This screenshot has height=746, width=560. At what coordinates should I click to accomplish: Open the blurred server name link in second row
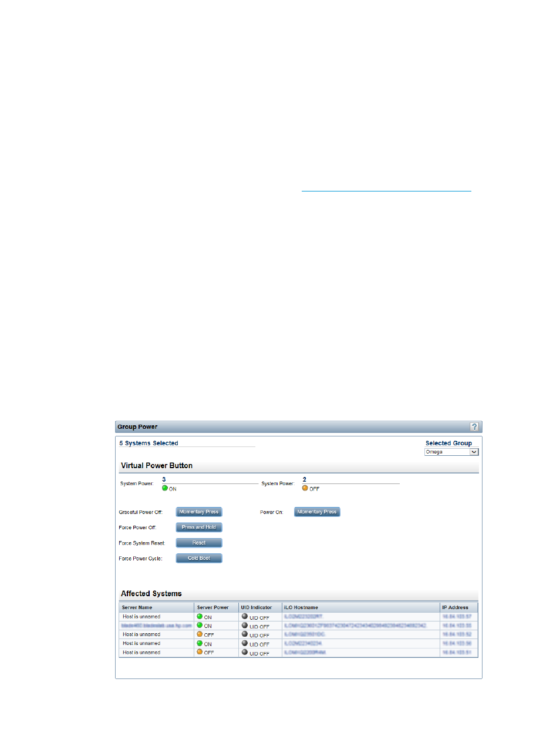157,626
